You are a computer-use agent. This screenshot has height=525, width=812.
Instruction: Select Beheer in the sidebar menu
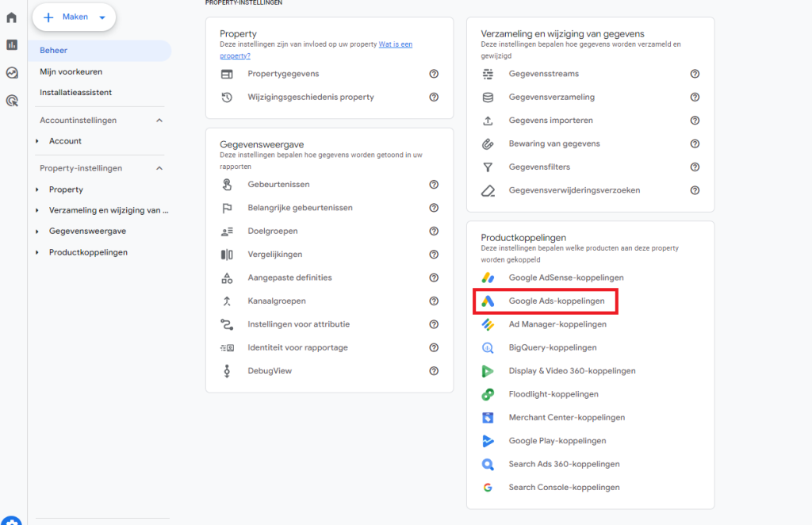pos(54,51)
